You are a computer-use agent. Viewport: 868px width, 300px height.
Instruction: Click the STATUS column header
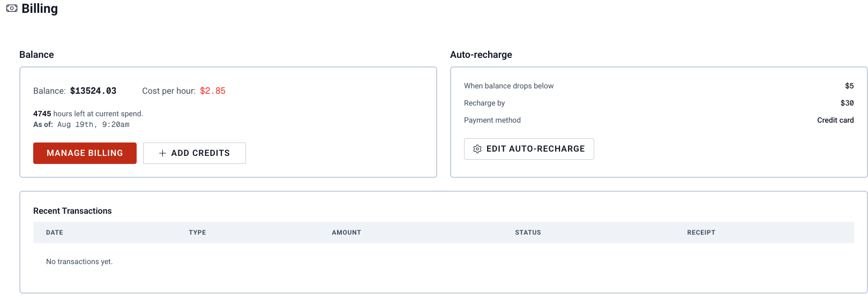[x=528, y=232]
